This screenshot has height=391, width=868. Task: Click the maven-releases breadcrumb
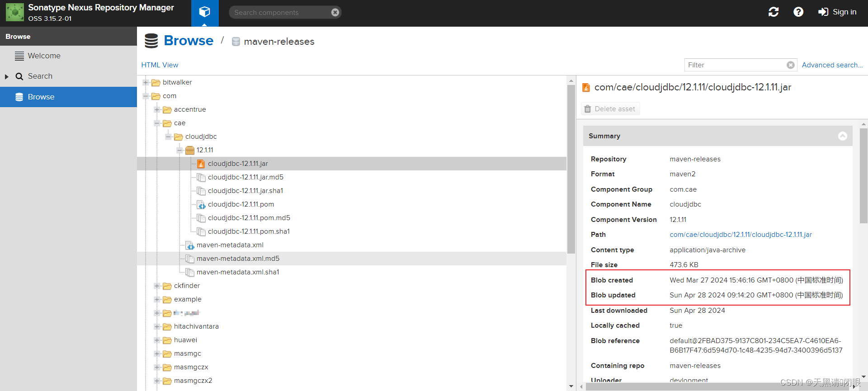279,42
